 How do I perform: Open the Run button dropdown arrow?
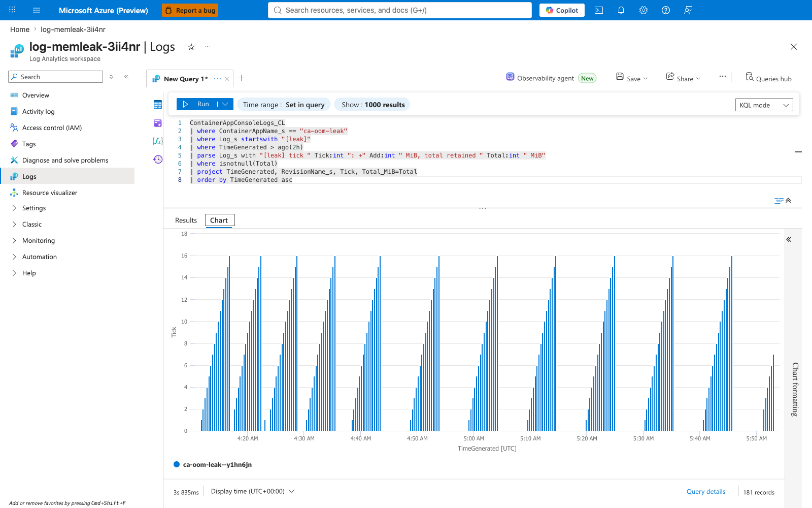[225, 104]
